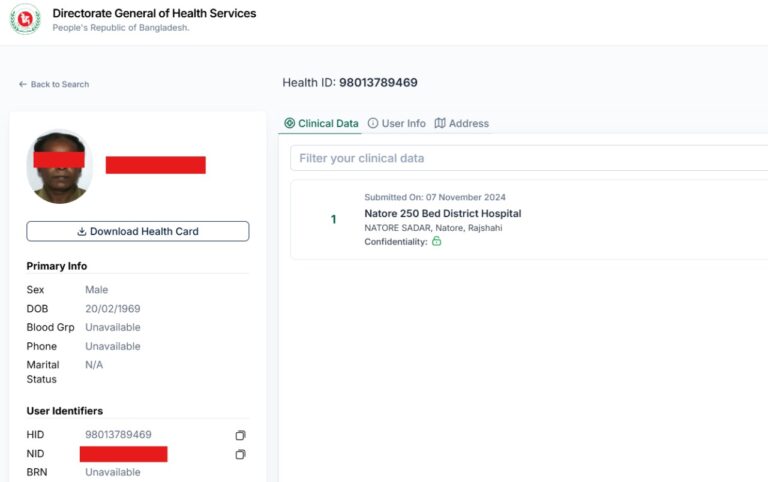Click Directorate General of Health Services title
Screen dimensions: 768x482
click(154, 14)
